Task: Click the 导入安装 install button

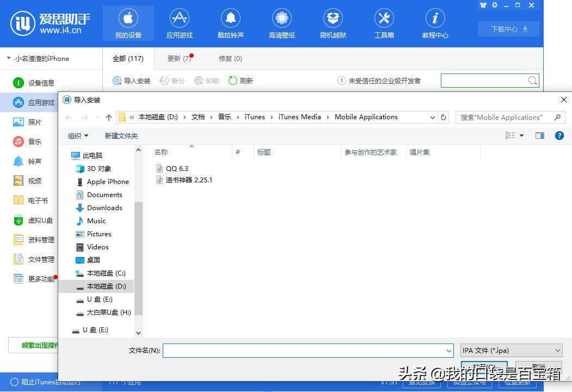Action: pos(132,80)
